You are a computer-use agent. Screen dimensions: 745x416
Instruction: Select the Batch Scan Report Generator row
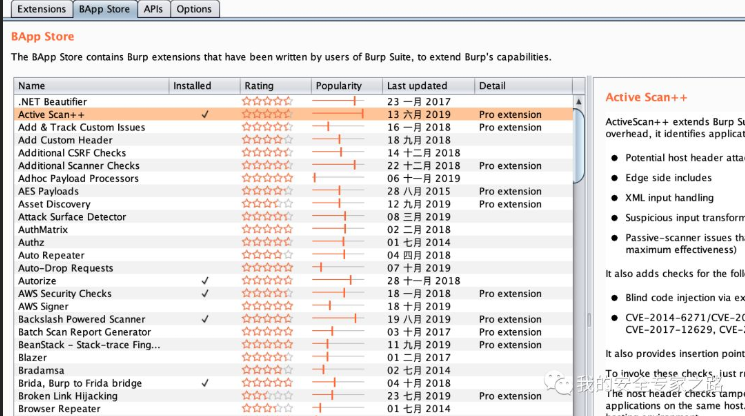pyautogui.click(x=293, y=332)
